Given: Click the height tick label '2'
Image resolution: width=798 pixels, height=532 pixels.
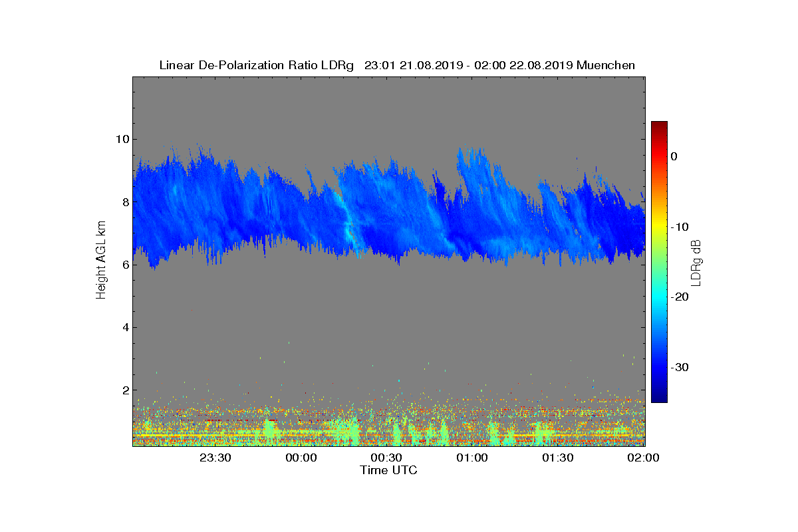Looking at the screenshot, I should [126, 390].
